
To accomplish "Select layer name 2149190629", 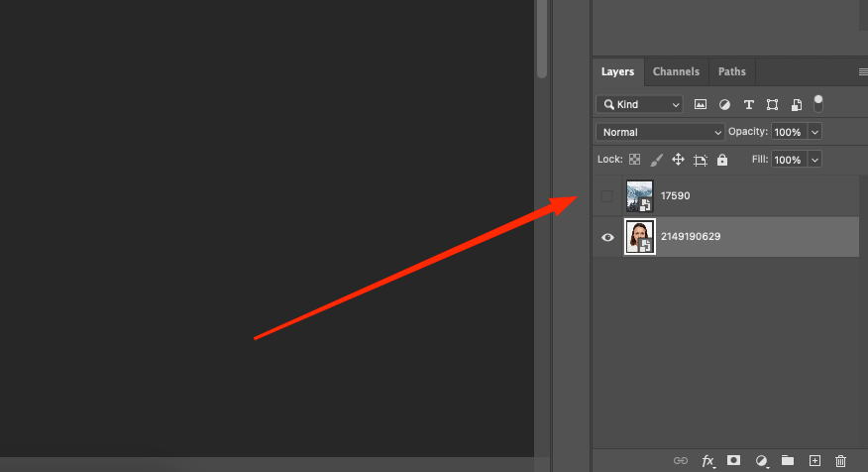I will pyautogui.click(x=691, y=237).
